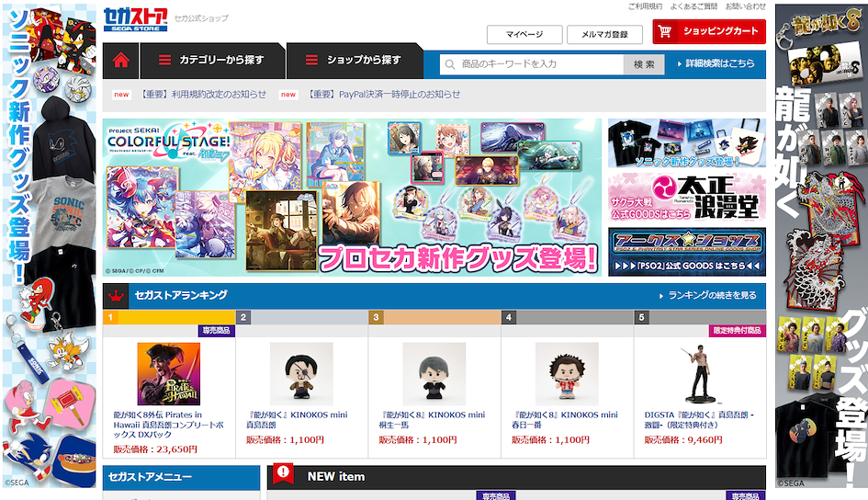This screenshot has width=868, height=500.
Task: Click the KINOKOS mini 桐生一馬 plush image
Action: click(x=434, y=374)
